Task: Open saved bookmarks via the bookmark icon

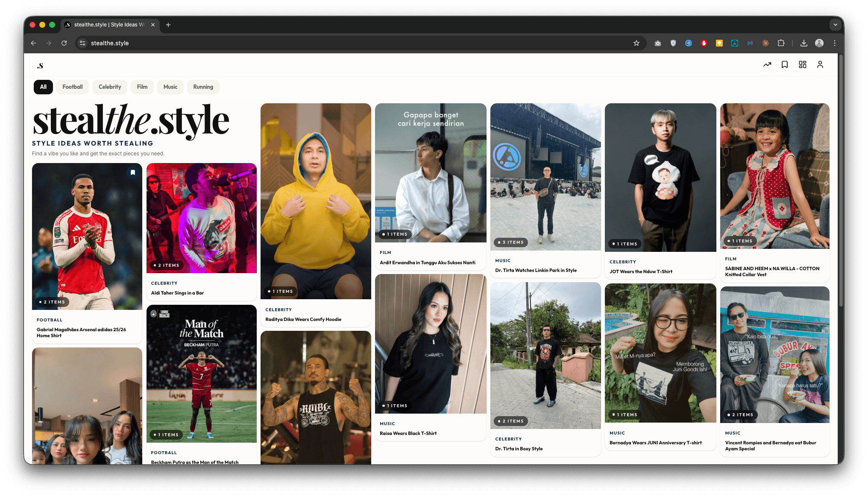Action: click(x=785, y=64)
